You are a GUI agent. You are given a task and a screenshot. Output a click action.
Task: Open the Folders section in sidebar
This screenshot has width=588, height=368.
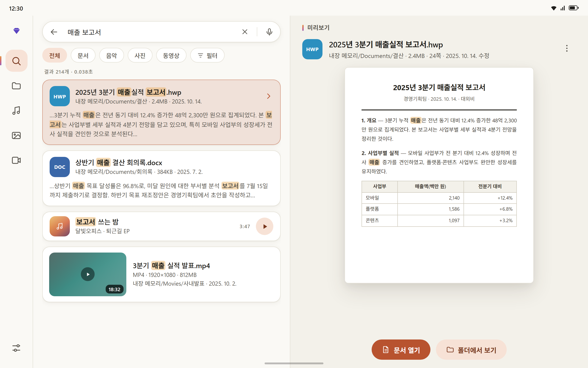tap(16, 86)
